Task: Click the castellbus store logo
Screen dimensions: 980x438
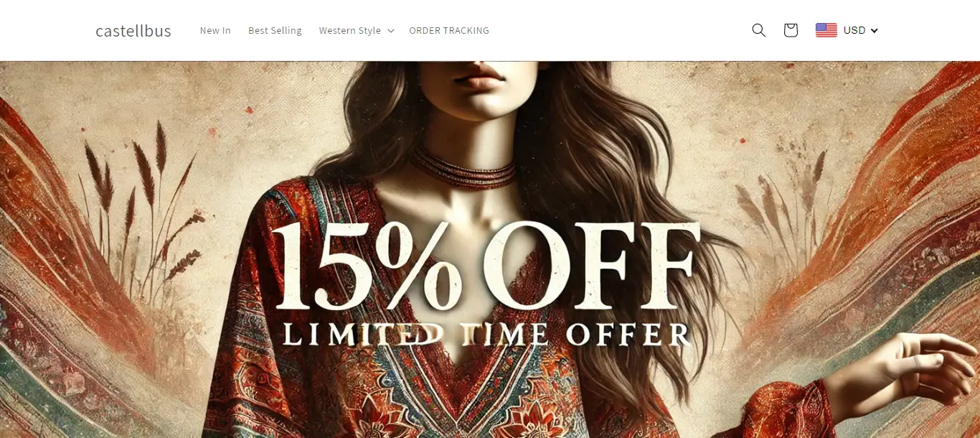Action: pyautogui.click(x=133, y=31)
